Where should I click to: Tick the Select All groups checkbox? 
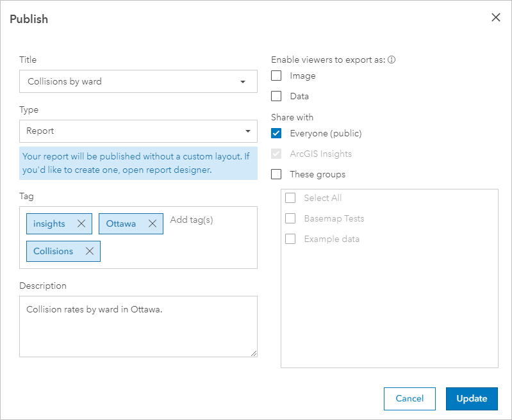[290, 198]
